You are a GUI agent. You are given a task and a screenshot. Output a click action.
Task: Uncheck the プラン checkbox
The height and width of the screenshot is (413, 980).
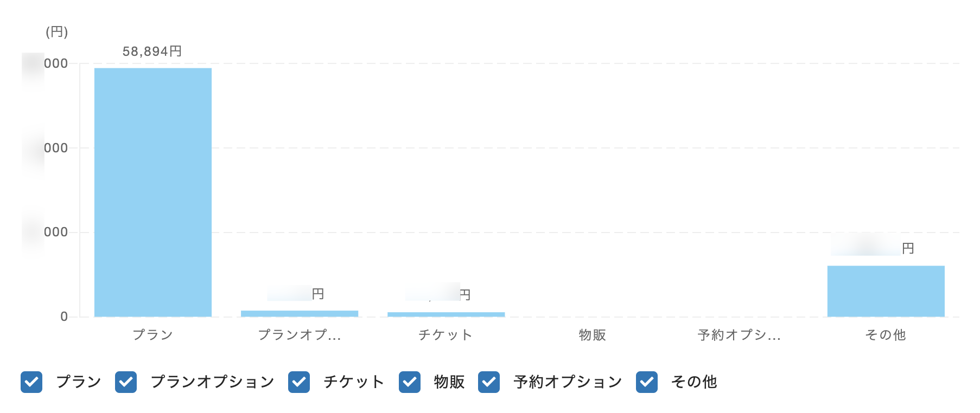pyautogui.click(x=31, y=382)
